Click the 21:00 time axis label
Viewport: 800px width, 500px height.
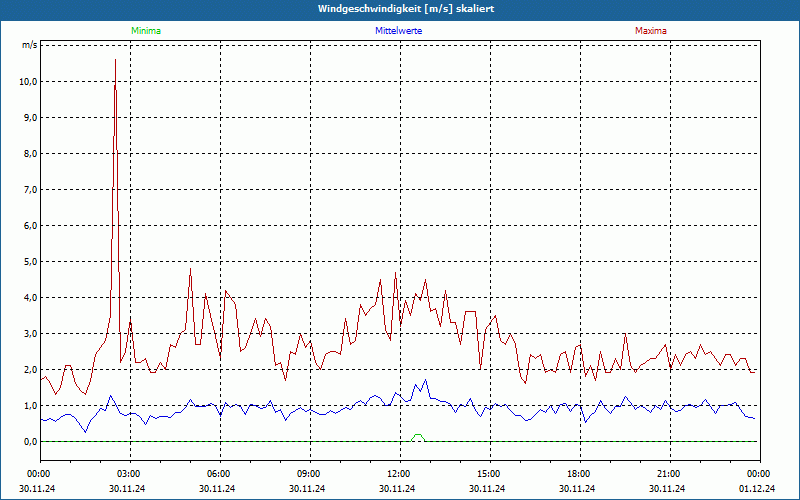click(x=670, y=474)
